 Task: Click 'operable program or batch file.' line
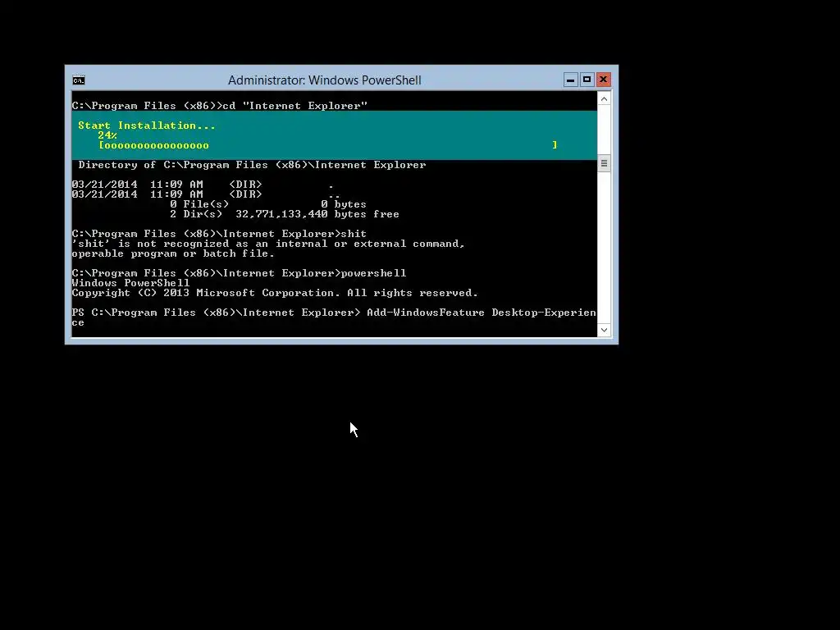pos(173,254)
